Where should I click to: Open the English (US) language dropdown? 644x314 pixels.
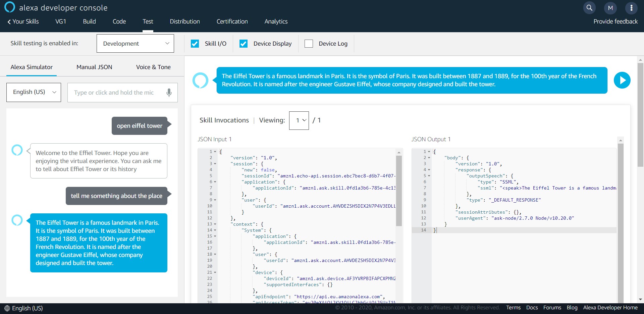point(34,92)
